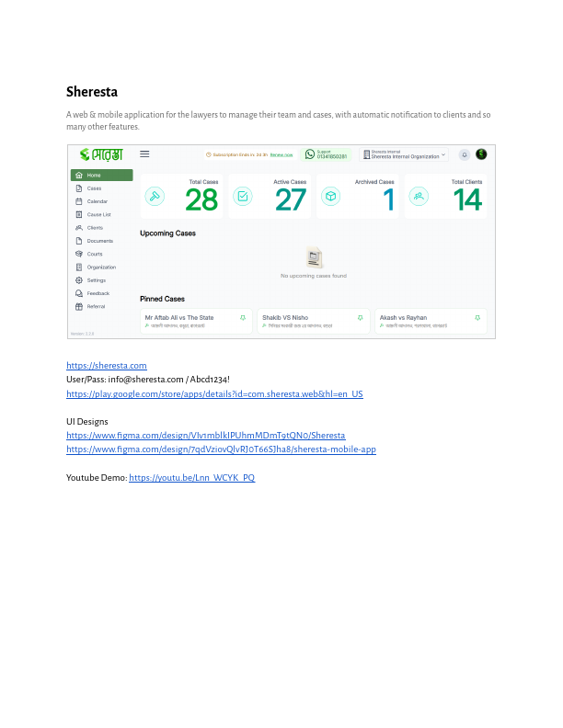563x728 pixels.
Task: Open pinned case Mr Aftab Ali vs The State
Action: 196,321
